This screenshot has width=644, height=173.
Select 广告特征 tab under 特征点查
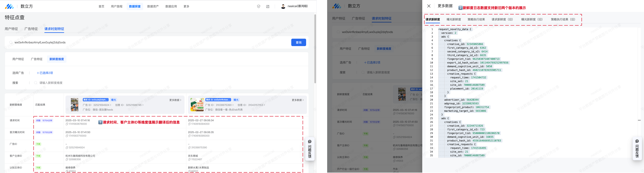pyautogui.click(x=31, y=29)
